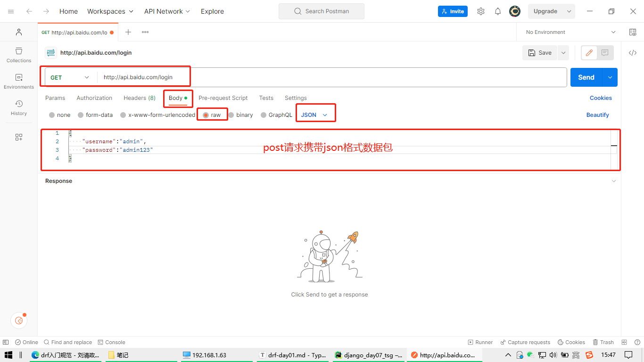
Task: Open the notifications bell
Action: [498, 11]
